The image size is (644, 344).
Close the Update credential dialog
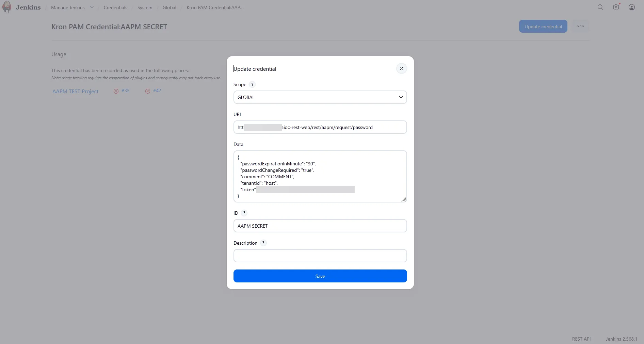pyautogui.click(x=402, y=68)
